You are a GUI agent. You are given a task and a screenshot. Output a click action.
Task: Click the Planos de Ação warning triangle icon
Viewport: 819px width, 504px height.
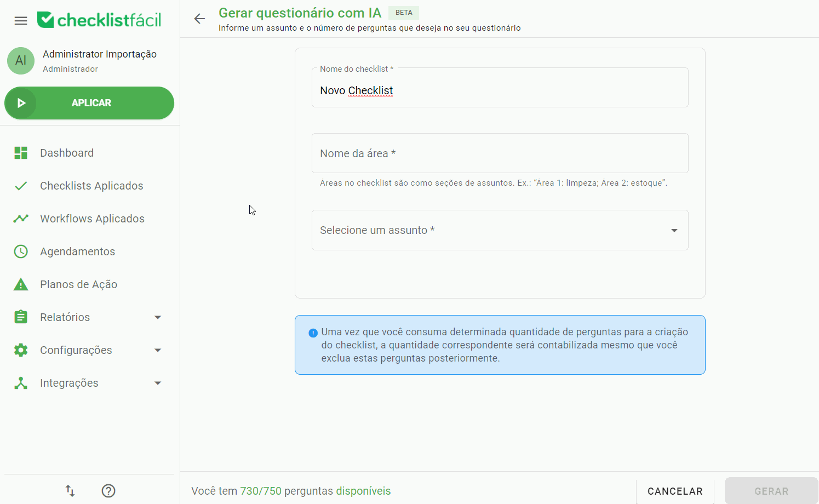tap(20, 284)
